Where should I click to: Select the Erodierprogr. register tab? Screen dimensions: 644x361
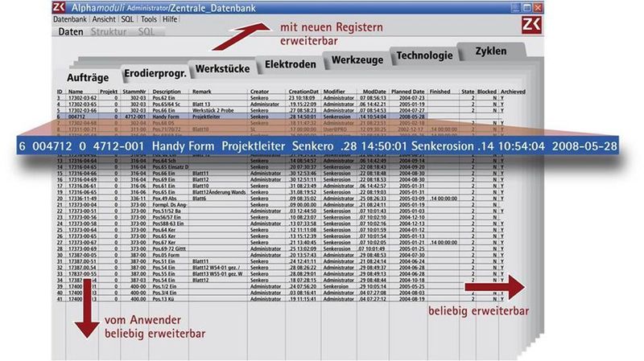click(x=155, y=73)
